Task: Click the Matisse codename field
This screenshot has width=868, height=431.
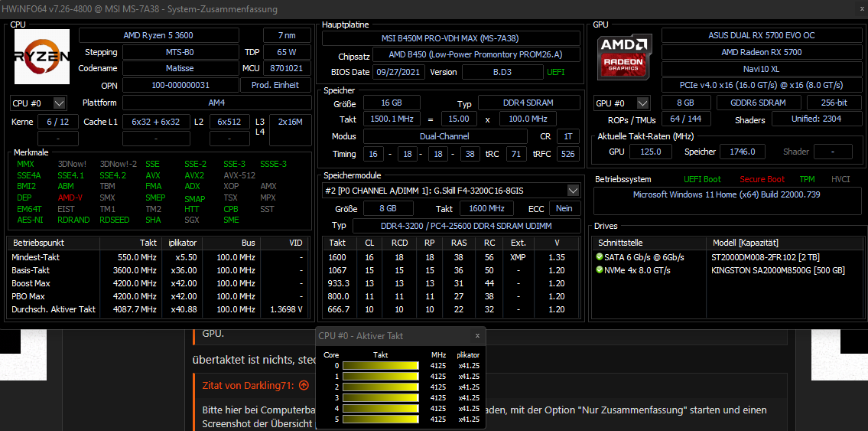Action: click(180, 69)
